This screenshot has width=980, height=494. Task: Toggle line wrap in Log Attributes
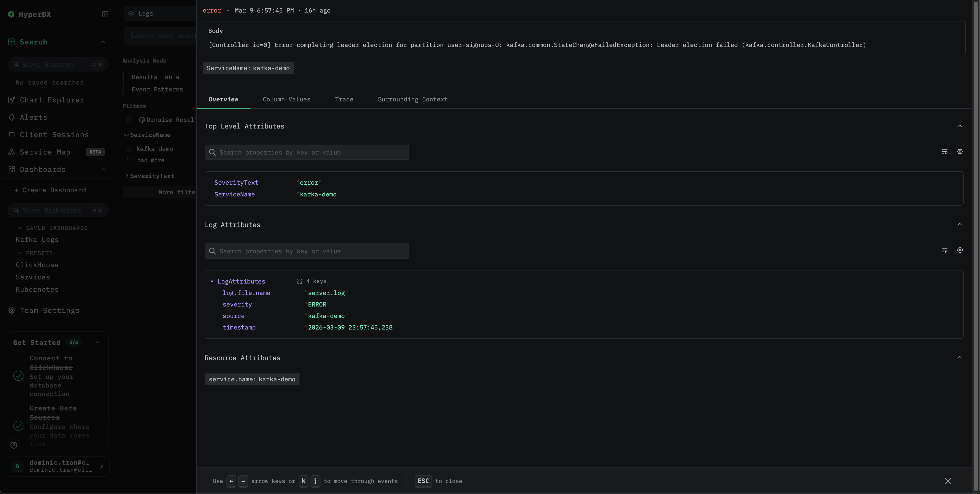point(944,250)
